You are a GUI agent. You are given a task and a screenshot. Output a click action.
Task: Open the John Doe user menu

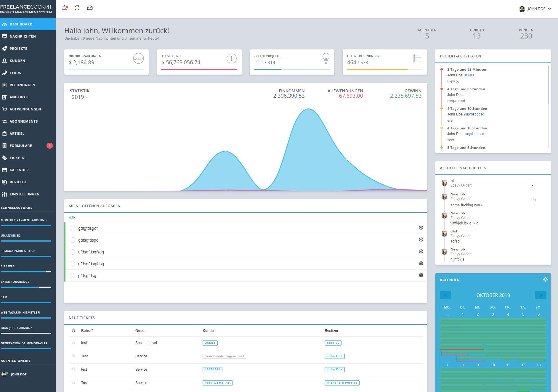pyautogui.click(x=535, y=9)
